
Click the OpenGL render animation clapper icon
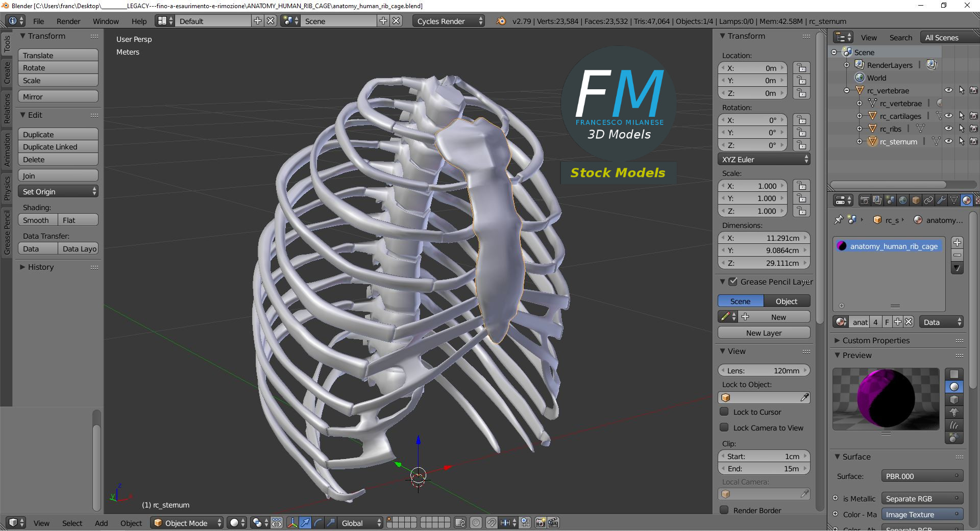point(553,523)
